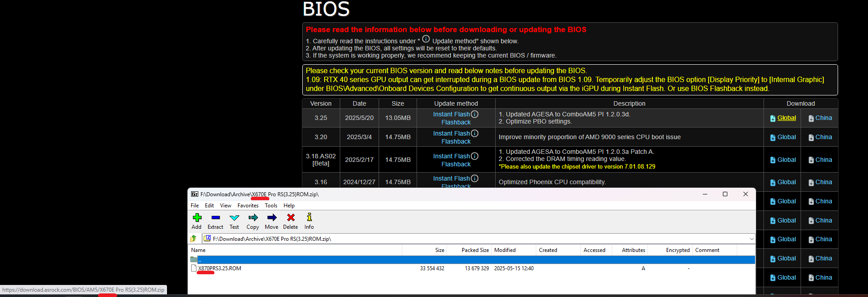Click the info icon beside 3.18.AS02 Instant Flash
The width and height of the screenshot is (868, 297).
coord(475,156)
